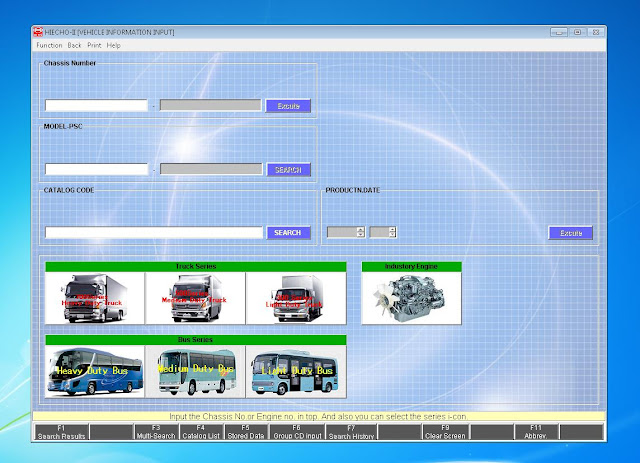
Task: Focus the grey second Chassis Number field
Action: point(211,105)
